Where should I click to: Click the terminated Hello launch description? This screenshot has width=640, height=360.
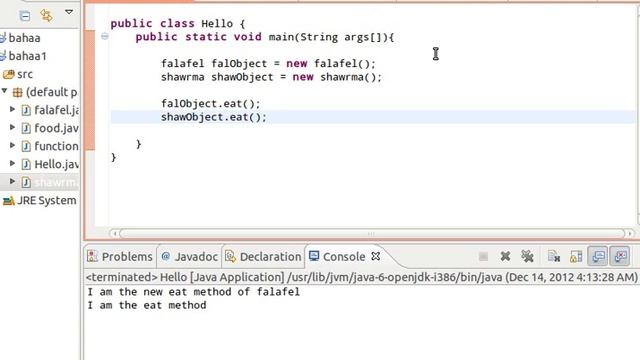[362, 277]
